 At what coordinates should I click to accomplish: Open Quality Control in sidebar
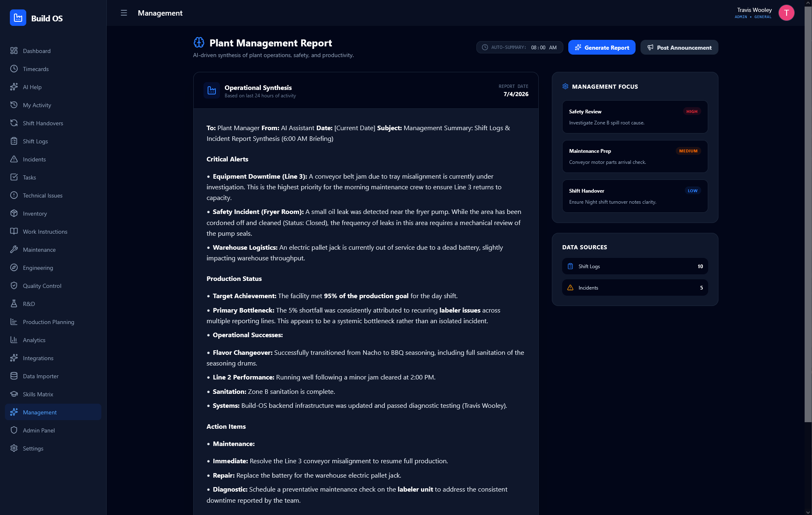point(53,285)
